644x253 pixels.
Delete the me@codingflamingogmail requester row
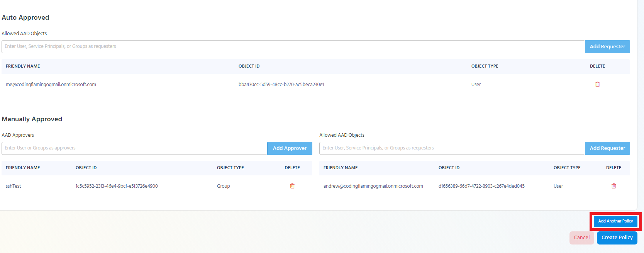597,84
